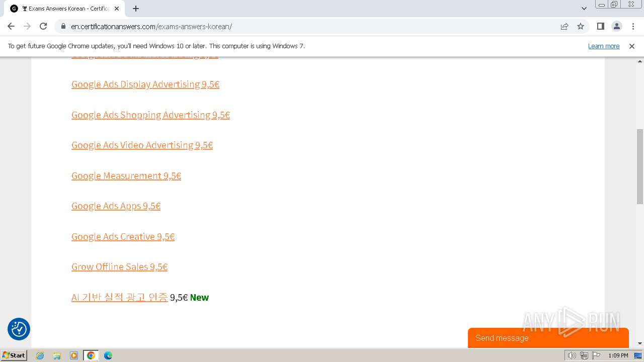Image resolution: width=644 pixels, height=362 pixels.
Task: Open the Windows Start menu
Action: click(x=14, y=355)
